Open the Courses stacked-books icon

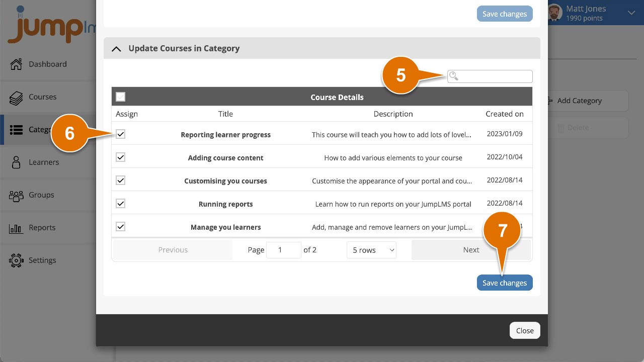16,97
